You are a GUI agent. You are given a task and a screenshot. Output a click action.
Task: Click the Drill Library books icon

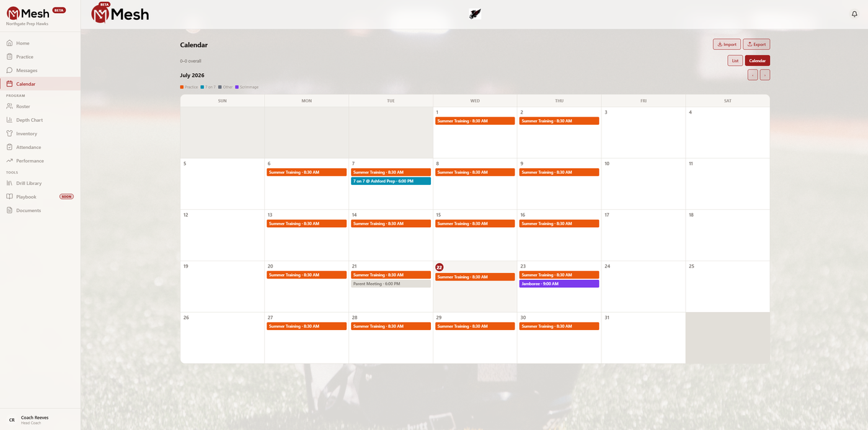pos(9,183)
